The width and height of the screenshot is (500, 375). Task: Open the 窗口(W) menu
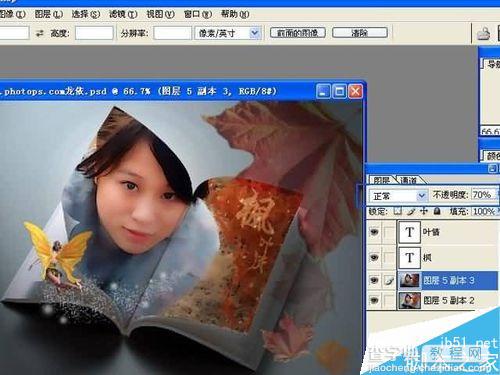198,14
